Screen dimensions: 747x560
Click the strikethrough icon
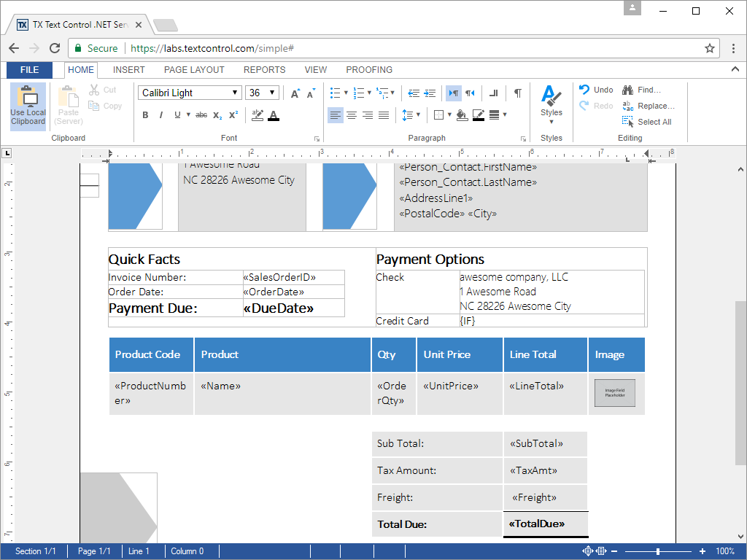(201, 115)
